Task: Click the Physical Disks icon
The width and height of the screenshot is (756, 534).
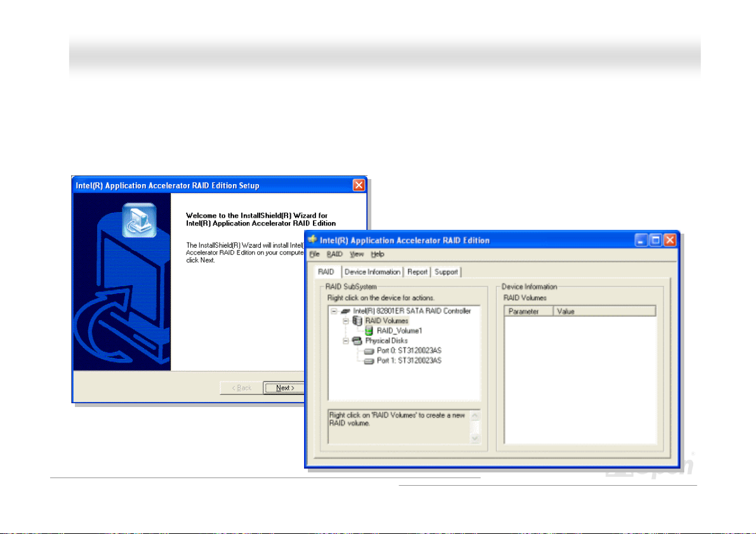Action: click(357, 341)
